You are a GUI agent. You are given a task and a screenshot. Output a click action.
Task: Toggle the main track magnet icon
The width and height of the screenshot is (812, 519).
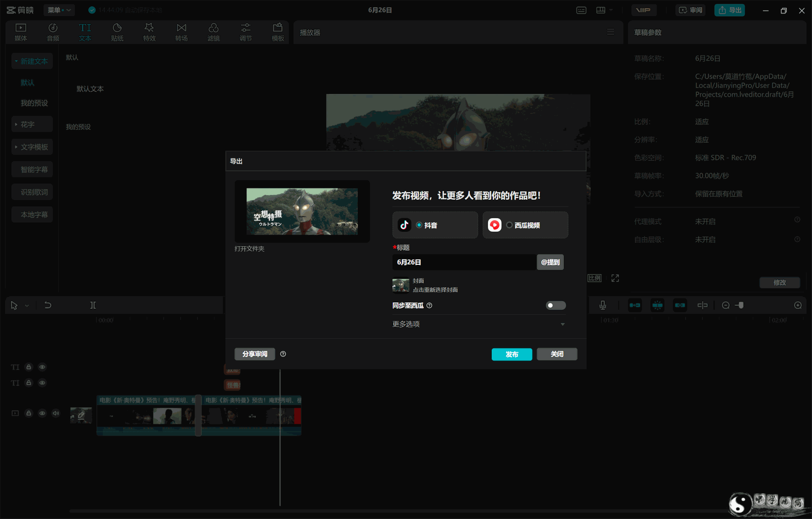tap(635, 305)
